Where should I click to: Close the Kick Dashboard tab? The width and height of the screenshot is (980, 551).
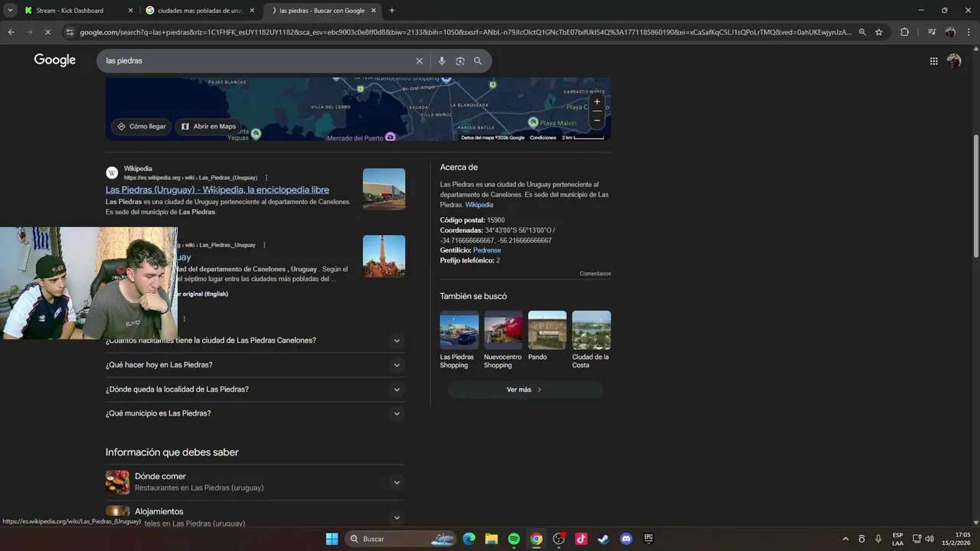[x=130, y=11]
